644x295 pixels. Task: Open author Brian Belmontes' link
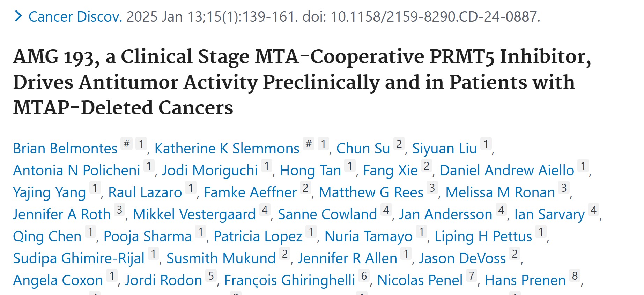coord(65,149)
